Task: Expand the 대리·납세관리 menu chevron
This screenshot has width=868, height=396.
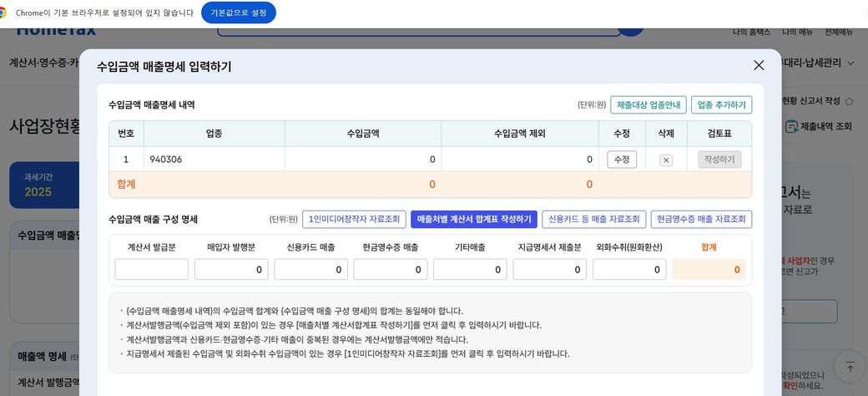Action: [850, 63]
